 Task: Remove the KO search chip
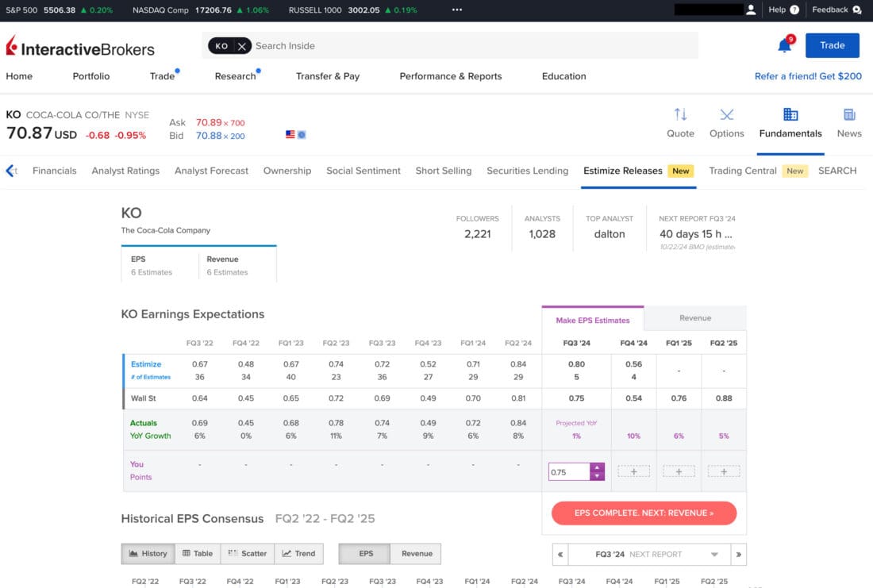[x=241, y=46]
